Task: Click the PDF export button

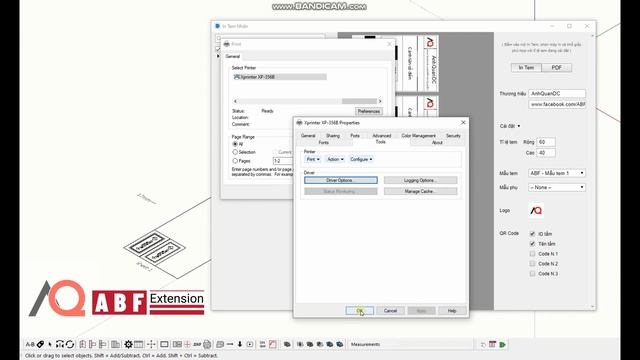Action: [x=557, y=67]
